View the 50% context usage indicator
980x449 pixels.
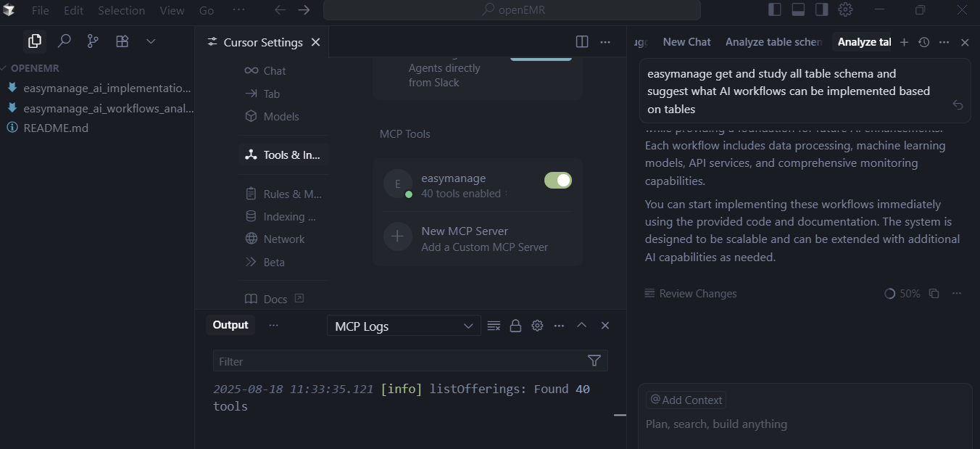(902, 293)
